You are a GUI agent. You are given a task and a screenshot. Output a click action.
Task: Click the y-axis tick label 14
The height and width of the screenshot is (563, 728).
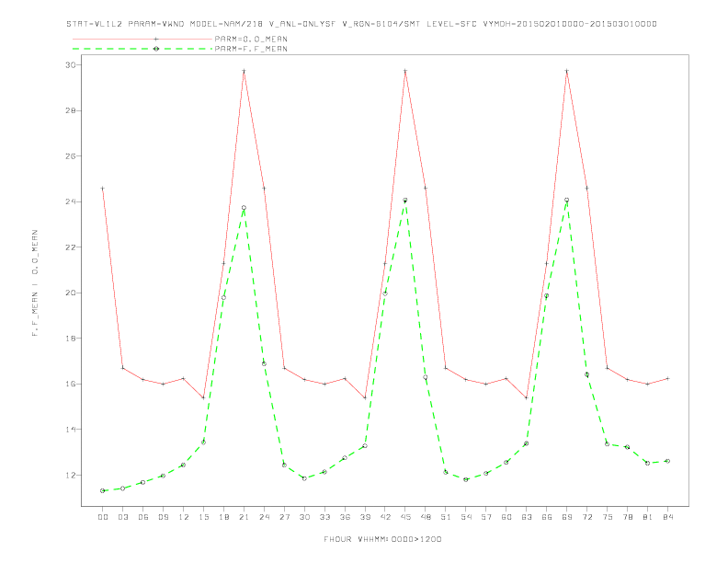[71, 430]
